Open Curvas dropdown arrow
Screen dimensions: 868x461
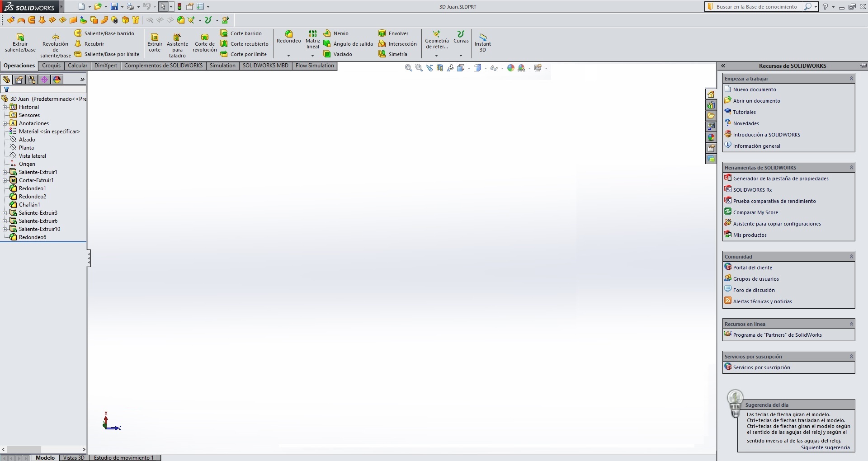[461, 56]
